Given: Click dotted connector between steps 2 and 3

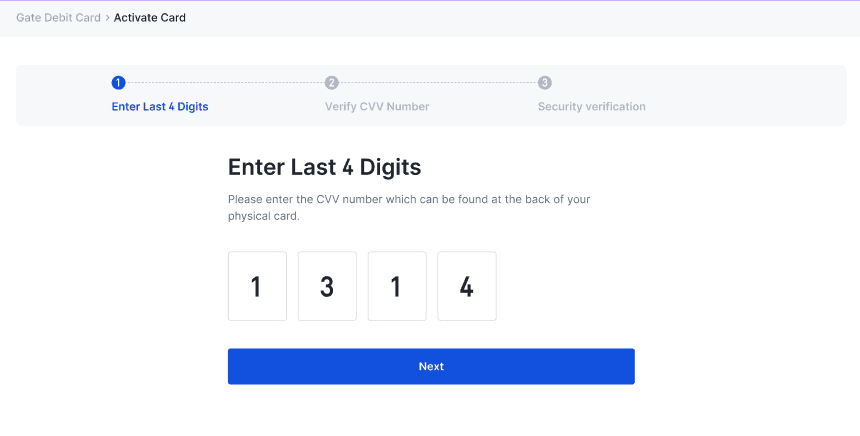Looking at the screenshot, I should [x=438, y=83].
